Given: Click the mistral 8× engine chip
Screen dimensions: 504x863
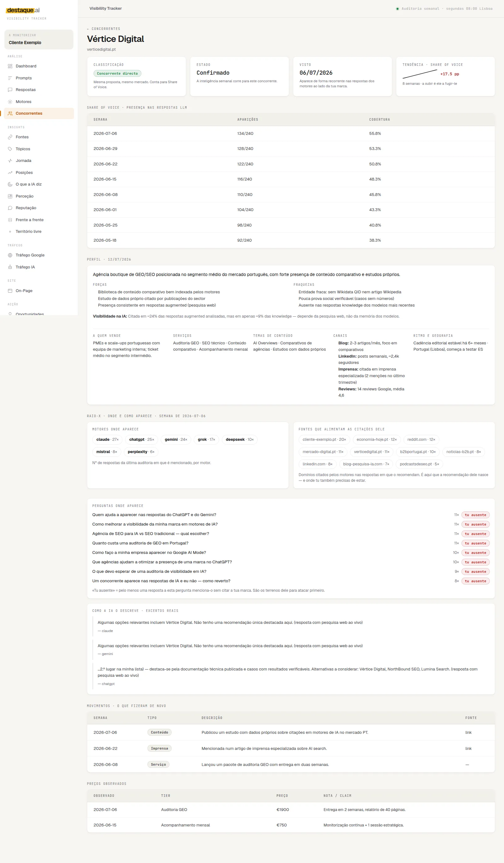Looking at the screenshot, I should [106, 452].
